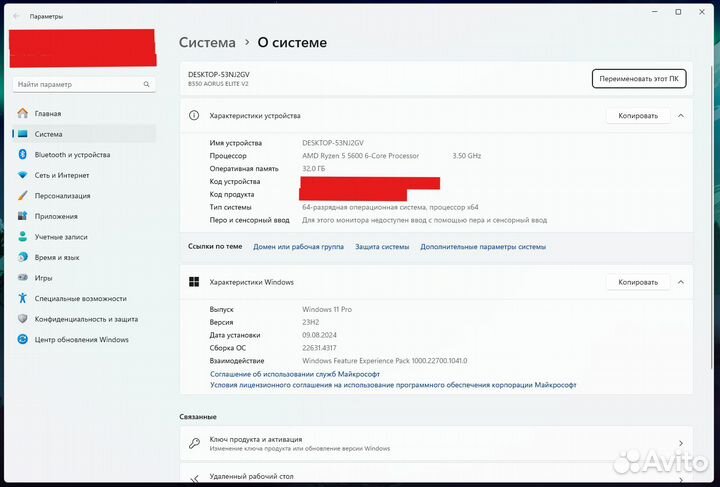The width and height of the screenshot is (720, 487).
Task: Open Время и язык settings
Action: click(59, 257)
